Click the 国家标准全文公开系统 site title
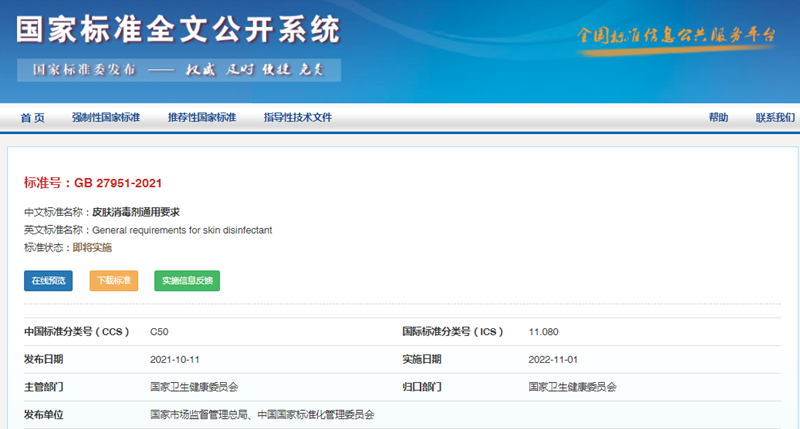This screenshot has height=429, width=800. pyautogui.click(x=178, y=30)
